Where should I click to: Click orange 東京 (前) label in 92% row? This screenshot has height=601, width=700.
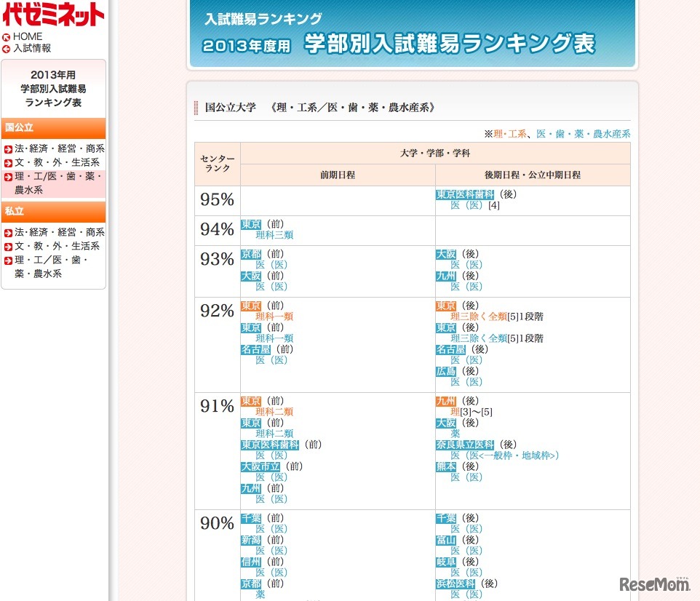pyautogui.click(x=251, y=306)
